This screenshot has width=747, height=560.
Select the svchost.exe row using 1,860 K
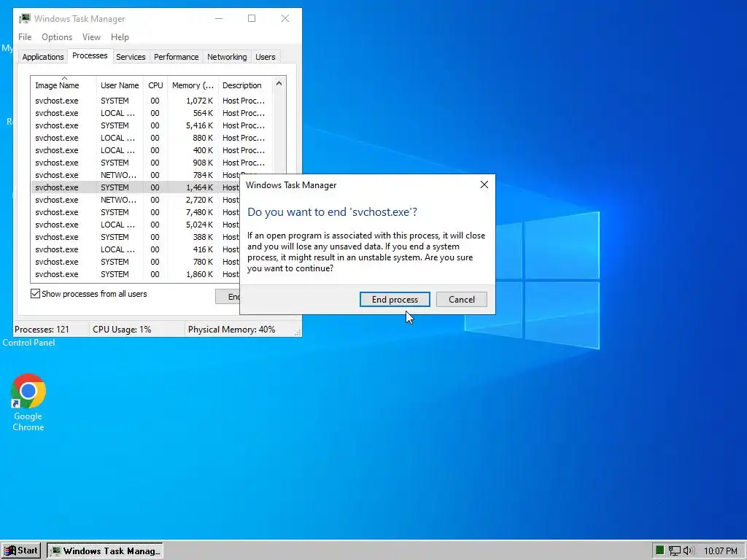pyautogui.click(x=136, y=274)
